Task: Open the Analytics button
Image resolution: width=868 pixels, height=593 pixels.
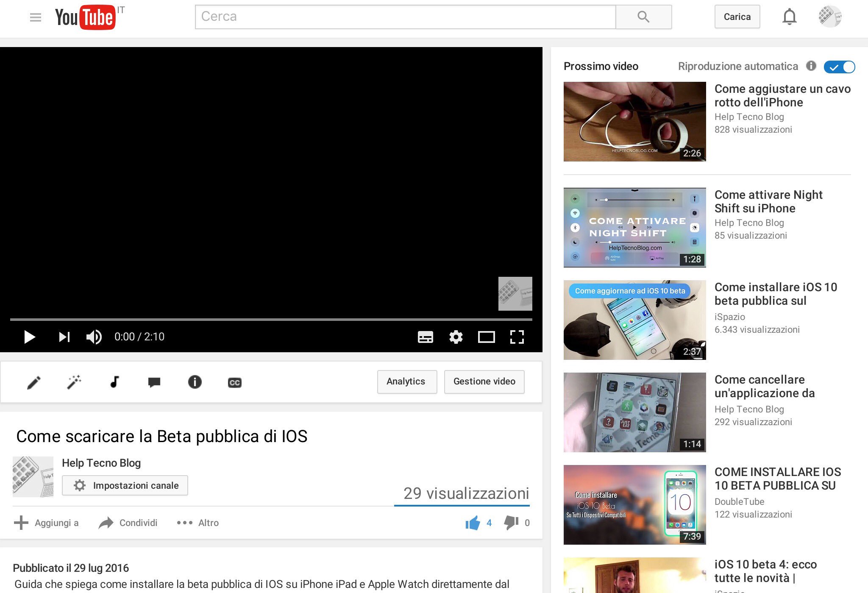Action: 407,381
